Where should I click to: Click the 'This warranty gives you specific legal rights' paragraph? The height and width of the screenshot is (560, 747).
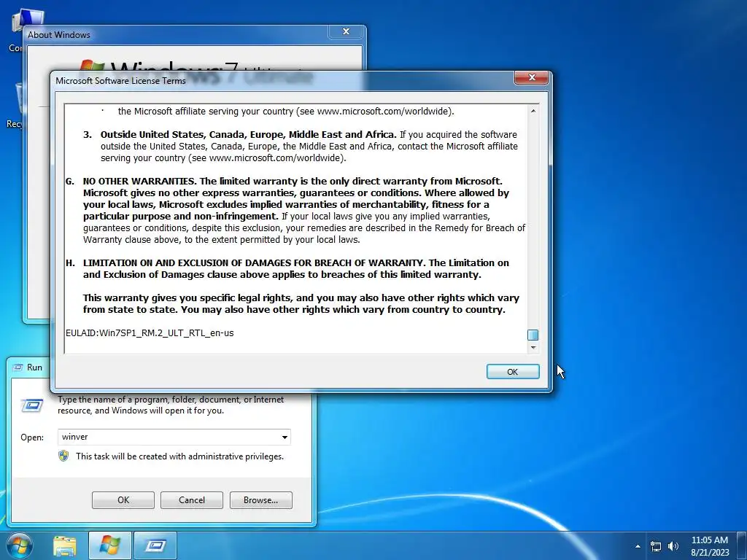pyautogui.click(x=301, y=304)
